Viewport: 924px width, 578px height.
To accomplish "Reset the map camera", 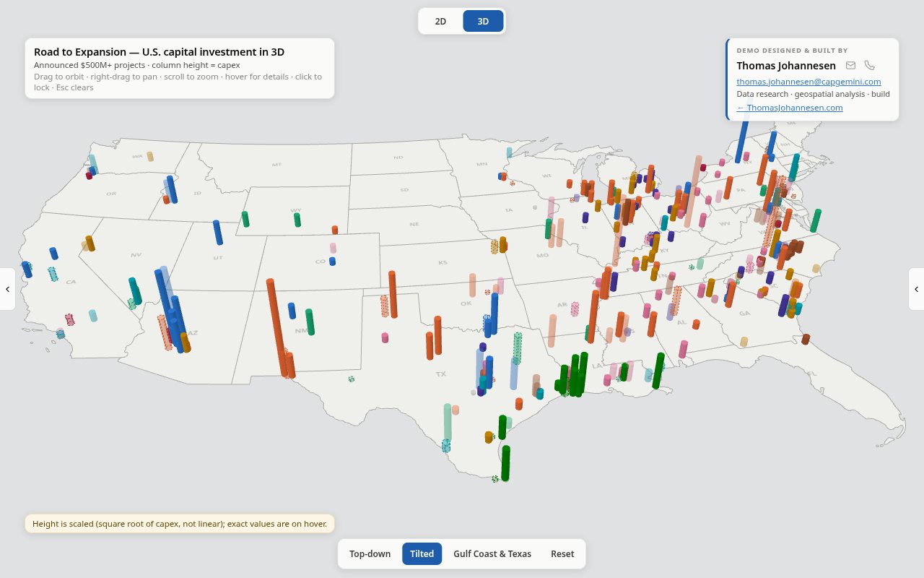I will click(562, 554).
